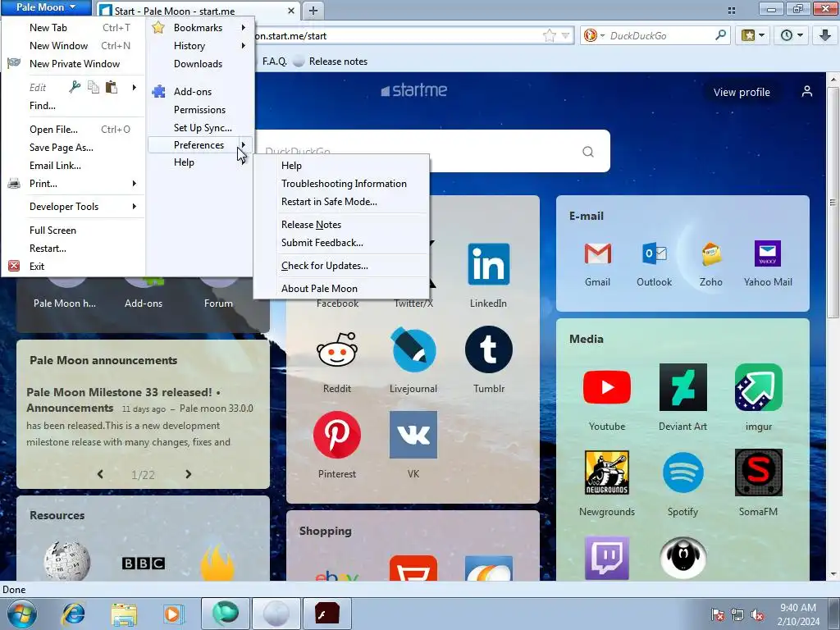Choose Downloads in the menu
840x630 pixels.
pos(200,64)
